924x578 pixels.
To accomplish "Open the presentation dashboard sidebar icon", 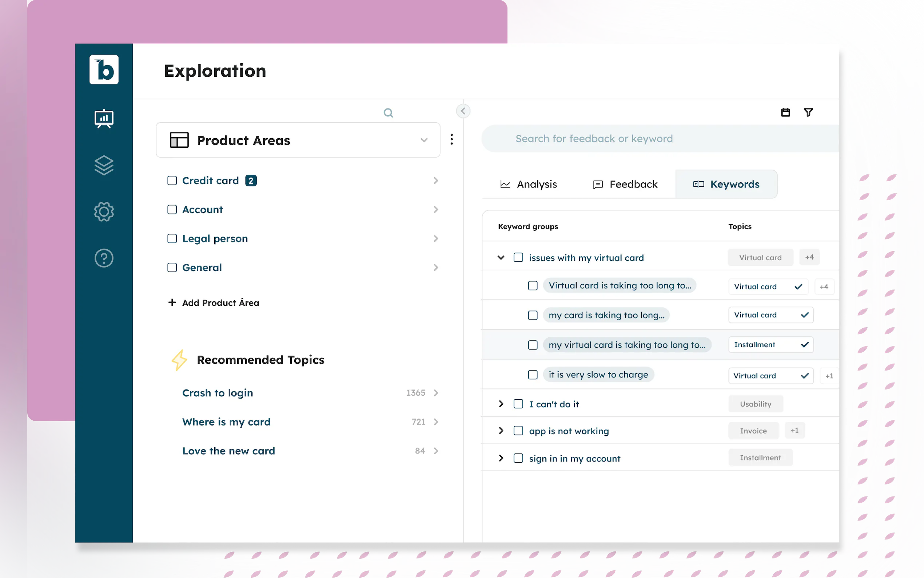I will pos(104,119).
